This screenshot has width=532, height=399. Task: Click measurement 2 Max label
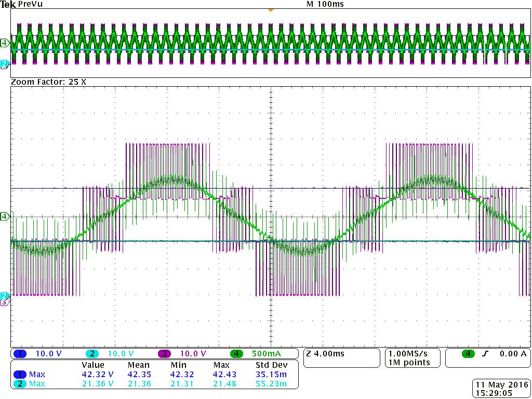click(37, 384)
